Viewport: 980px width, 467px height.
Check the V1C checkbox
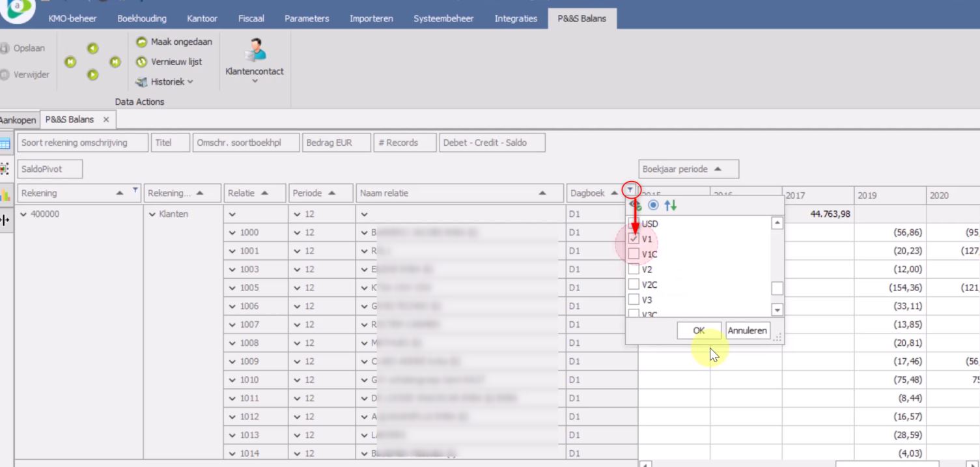(x=634, y=254)
